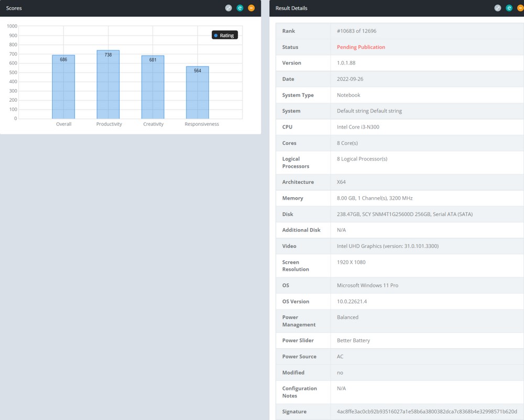The height and width of the screenshot is (420, 524).
Task: Click the 8 Core(s) value
Action: 347,143
